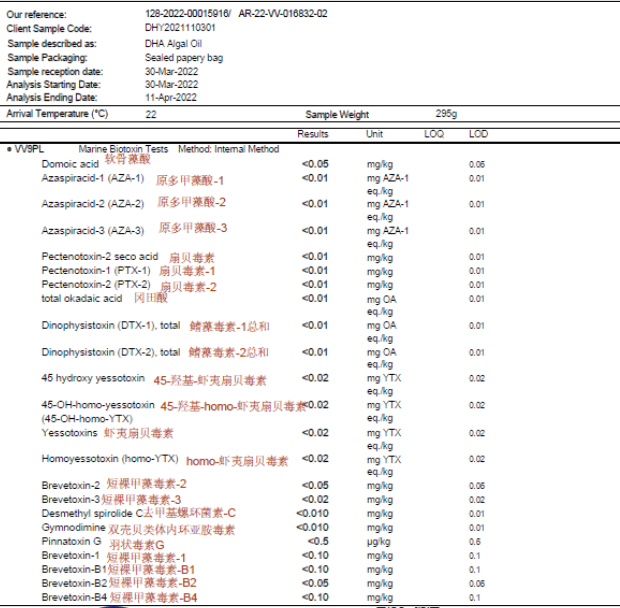620x608 pixels.
Task: Click the analysis ending date 11-Apr-2022
Action: pos(171,97)
